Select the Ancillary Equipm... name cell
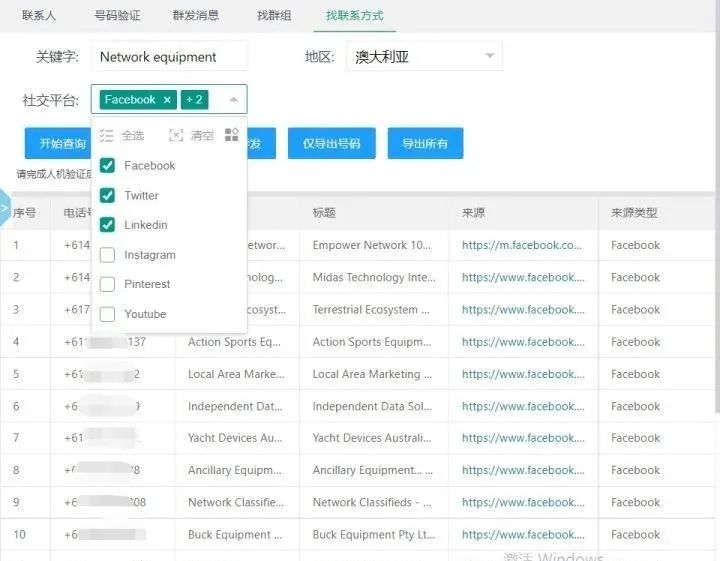This screenshot has height=561, width=720. point(235,470)
